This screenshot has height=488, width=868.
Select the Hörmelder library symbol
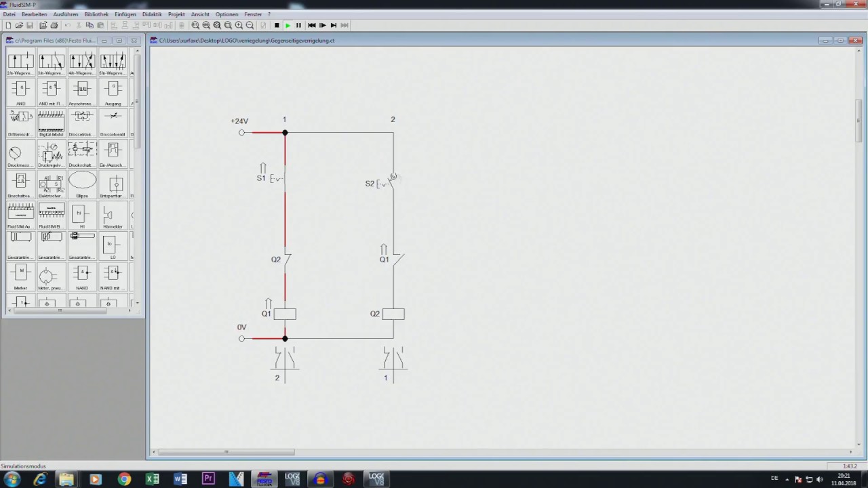113,216
